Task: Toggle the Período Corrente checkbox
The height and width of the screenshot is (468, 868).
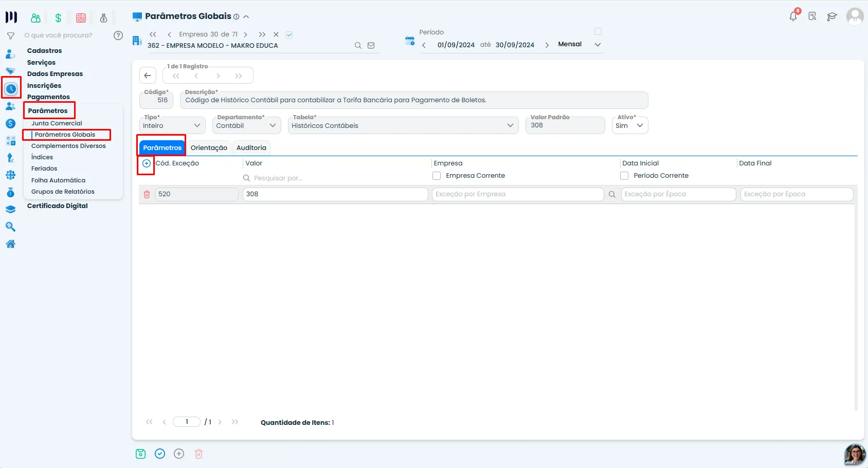Action: pyautogui.click(x=624, y=176)
